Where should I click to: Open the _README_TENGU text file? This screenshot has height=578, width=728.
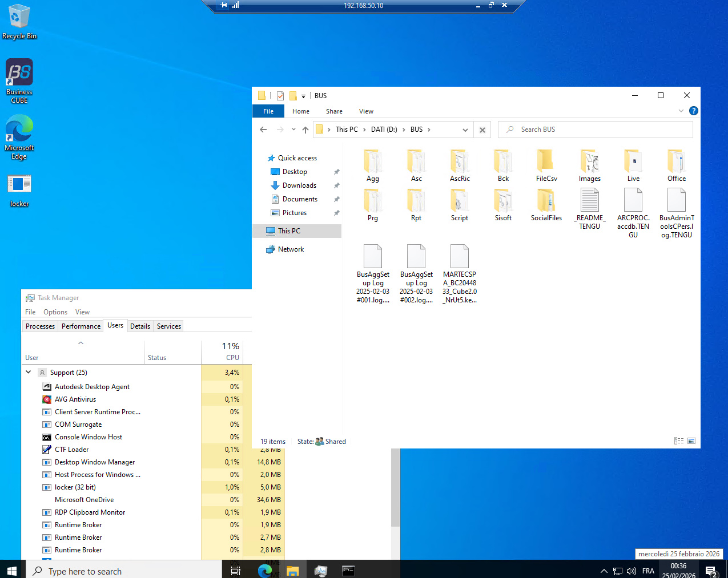coord(589,209)
